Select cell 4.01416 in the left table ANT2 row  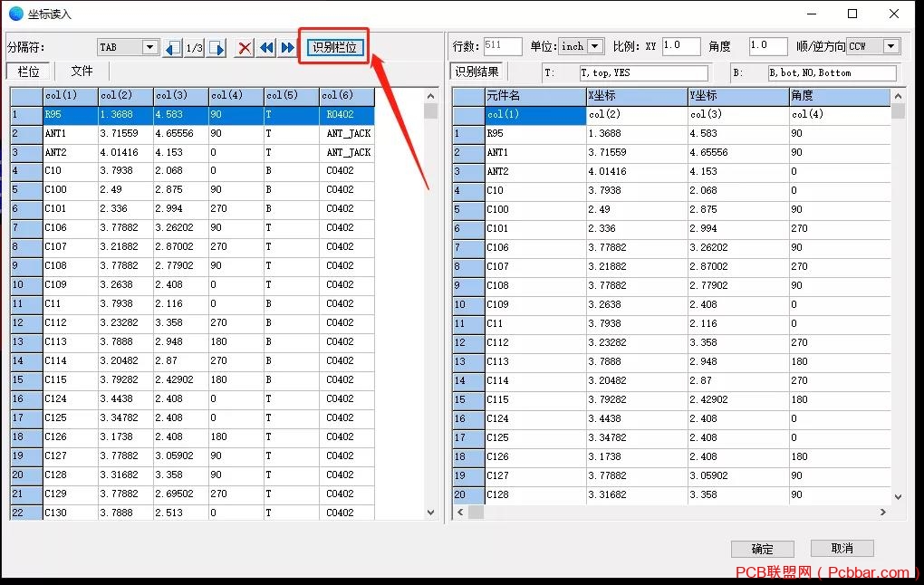tap(126, 152)
